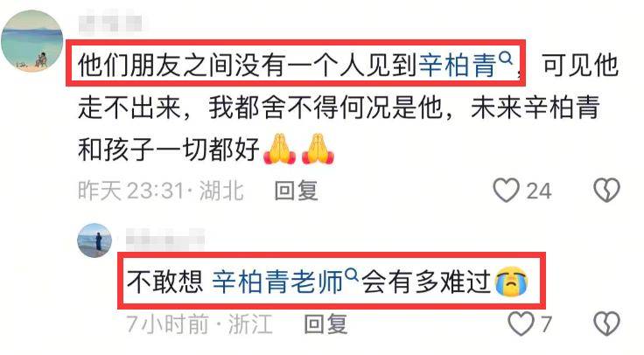Click the blue 辛柏青老师 link in reply
The height and width of the screenshot is (355, 644).
point(277,282)
